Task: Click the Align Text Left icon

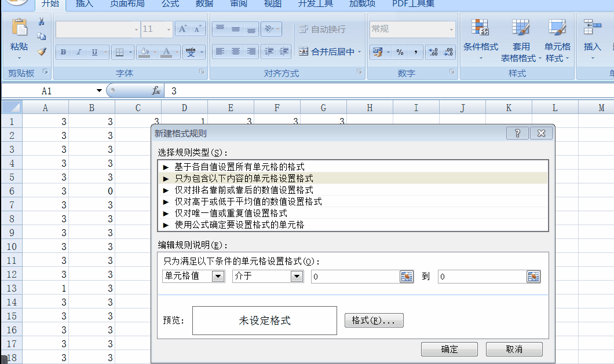Action: (x=220, y=52)
